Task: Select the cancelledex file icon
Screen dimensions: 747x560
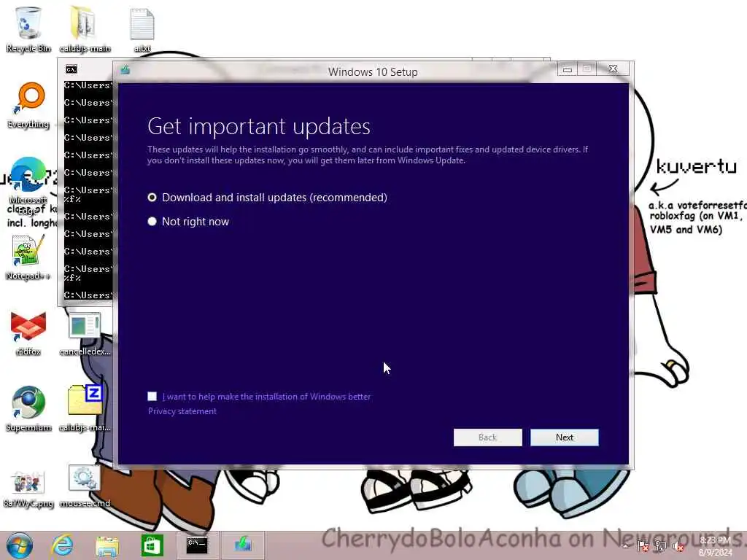Action: [85, 333]
